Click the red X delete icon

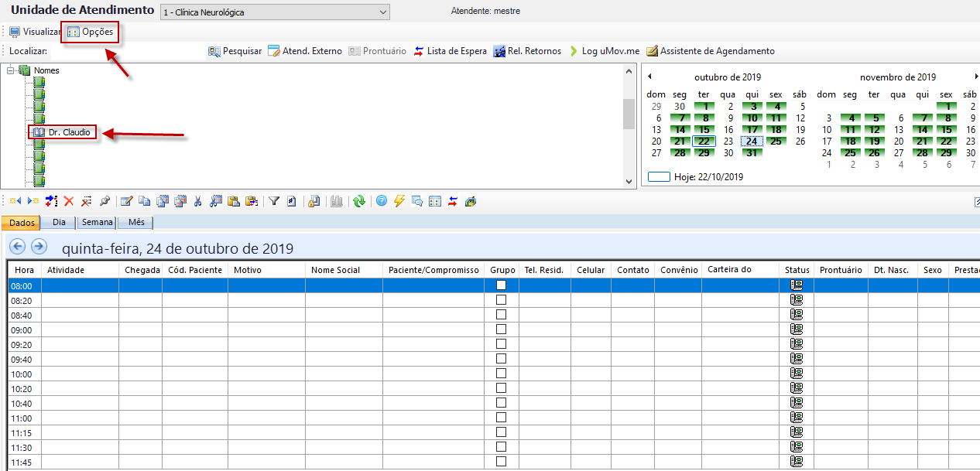coord(69,201)
